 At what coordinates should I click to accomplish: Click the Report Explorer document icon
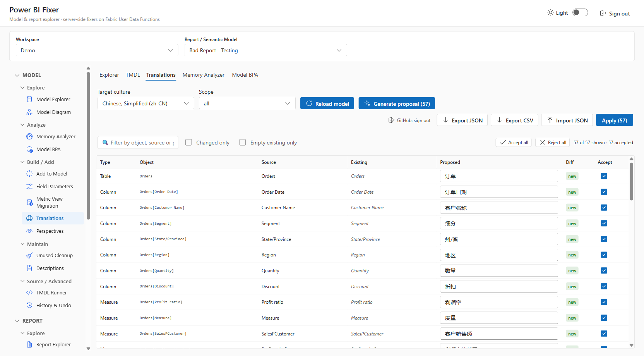[x=29, y=344]
